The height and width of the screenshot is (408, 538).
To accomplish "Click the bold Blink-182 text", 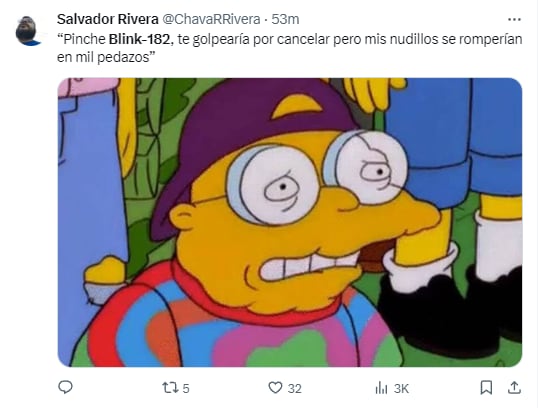I will pos(139,39).
